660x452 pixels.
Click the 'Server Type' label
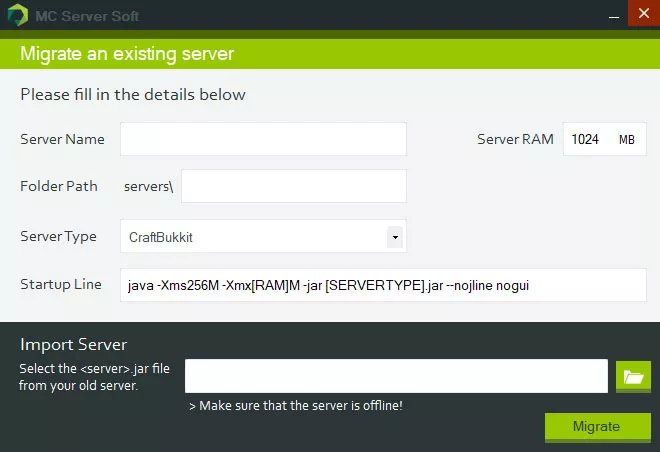click(x=58, y=237)
